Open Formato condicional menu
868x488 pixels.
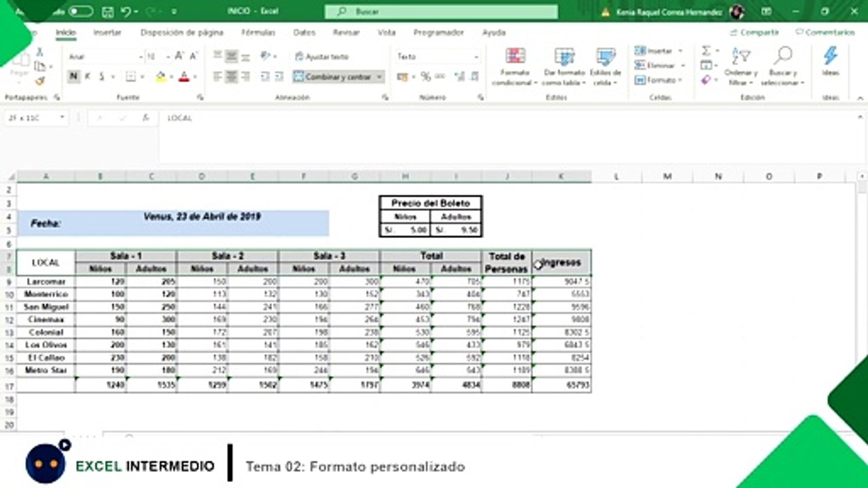tap(515, 66)
